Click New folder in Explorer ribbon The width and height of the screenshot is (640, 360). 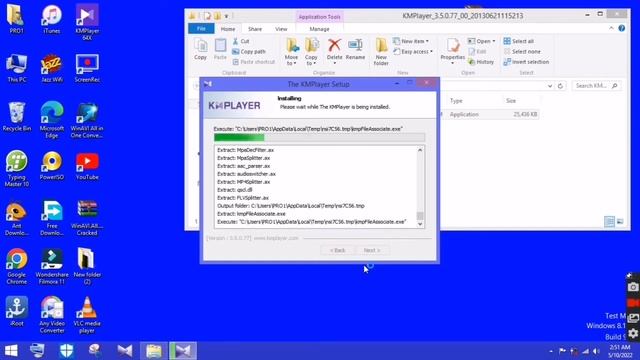coord(381,51)
